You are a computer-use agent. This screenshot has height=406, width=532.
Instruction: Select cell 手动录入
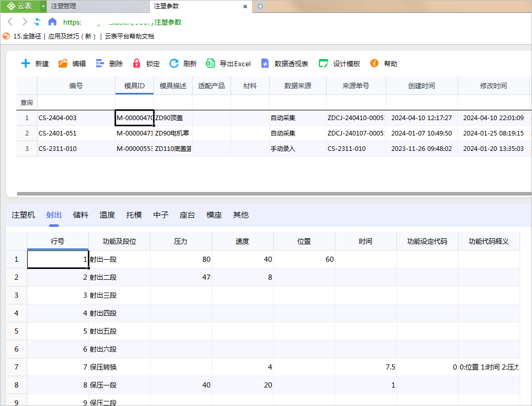click(298, 148)
